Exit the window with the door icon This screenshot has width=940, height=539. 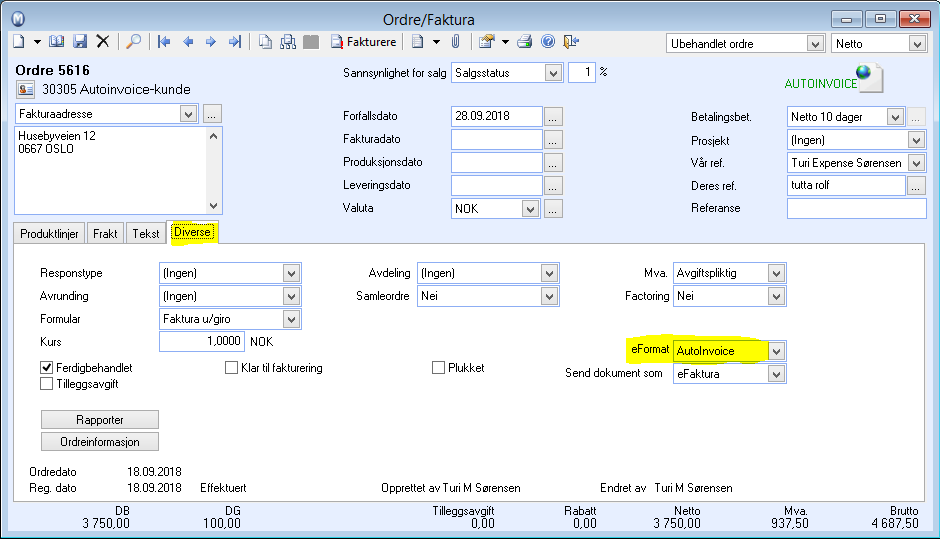click(x=571, y=41)
